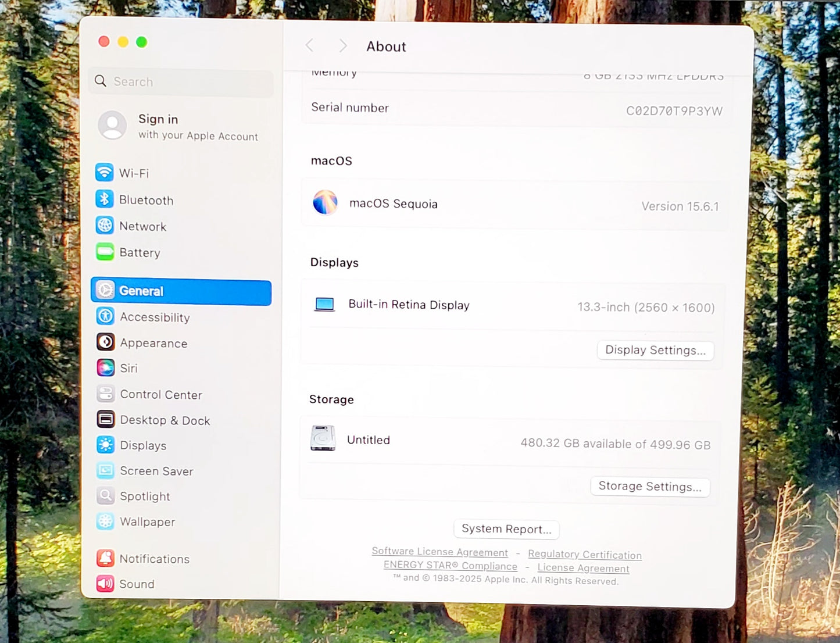Click the Accessibility icon
This screenshot has height=643, width=840.
105,316
